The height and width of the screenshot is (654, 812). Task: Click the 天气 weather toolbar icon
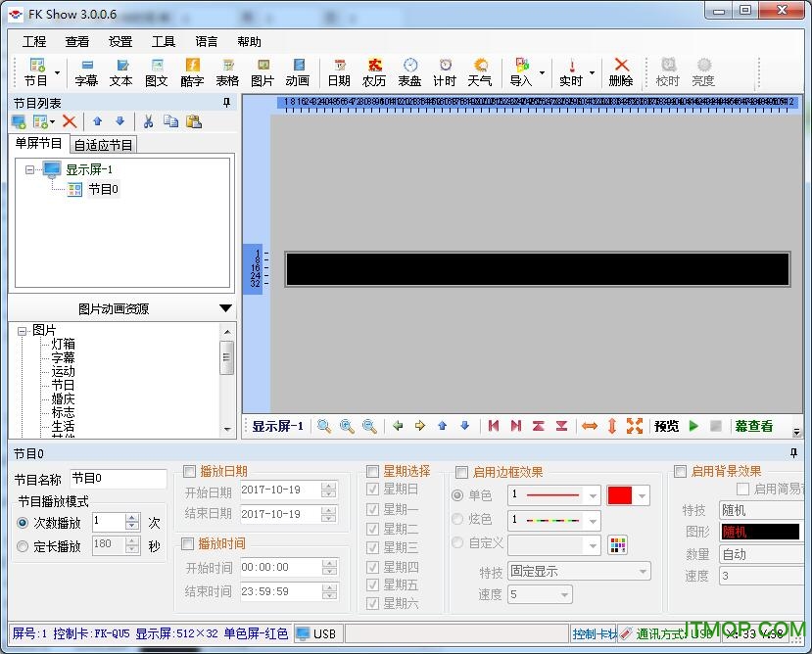click(480, 70)
